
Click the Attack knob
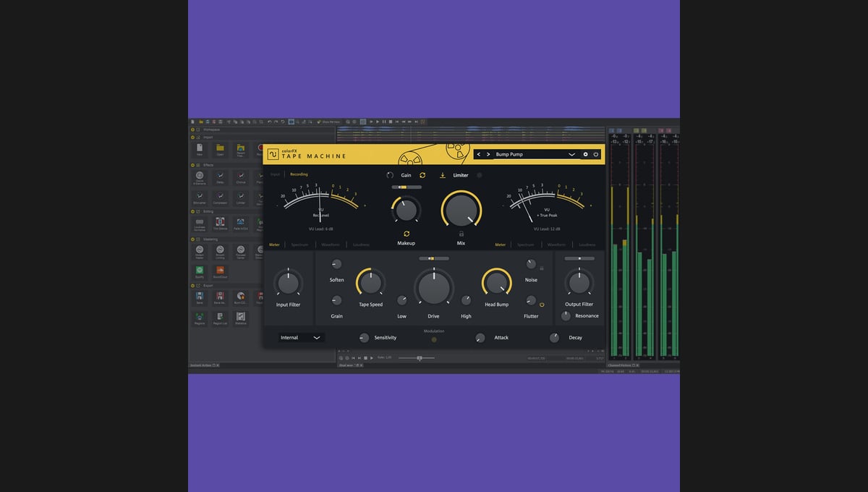tap(480, 338)
